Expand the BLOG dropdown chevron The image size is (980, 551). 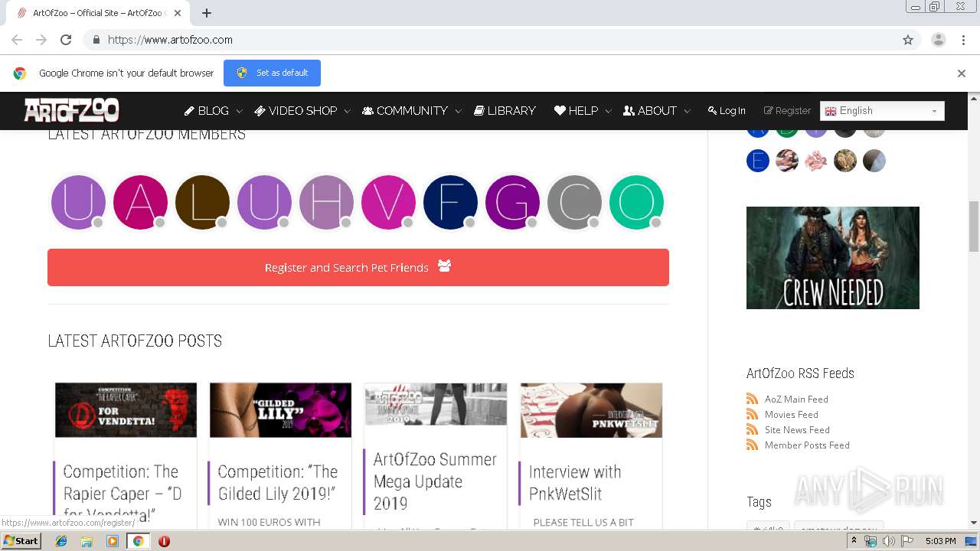pos(239,112)
